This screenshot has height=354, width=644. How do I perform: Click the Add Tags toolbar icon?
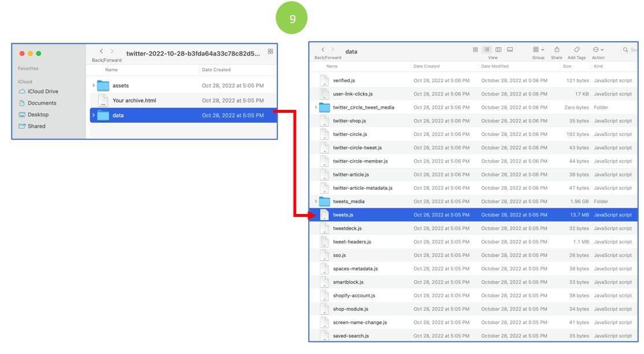[576, 50]
